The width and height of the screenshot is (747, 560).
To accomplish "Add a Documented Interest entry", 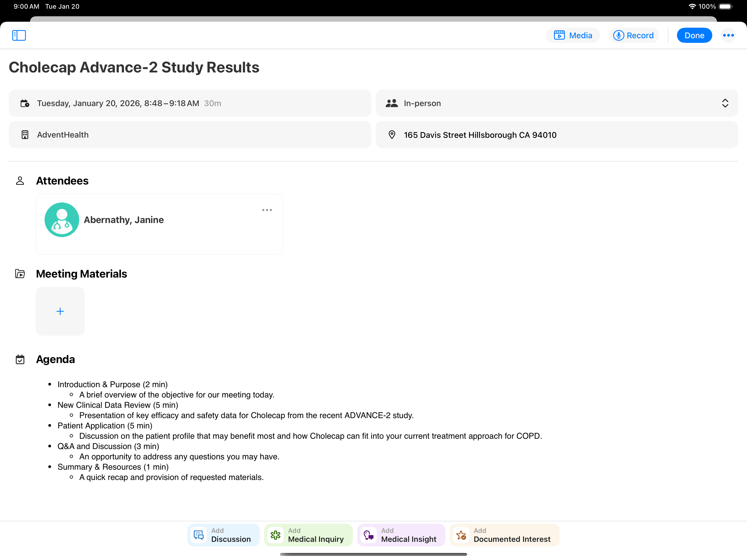I will [504, 535].
